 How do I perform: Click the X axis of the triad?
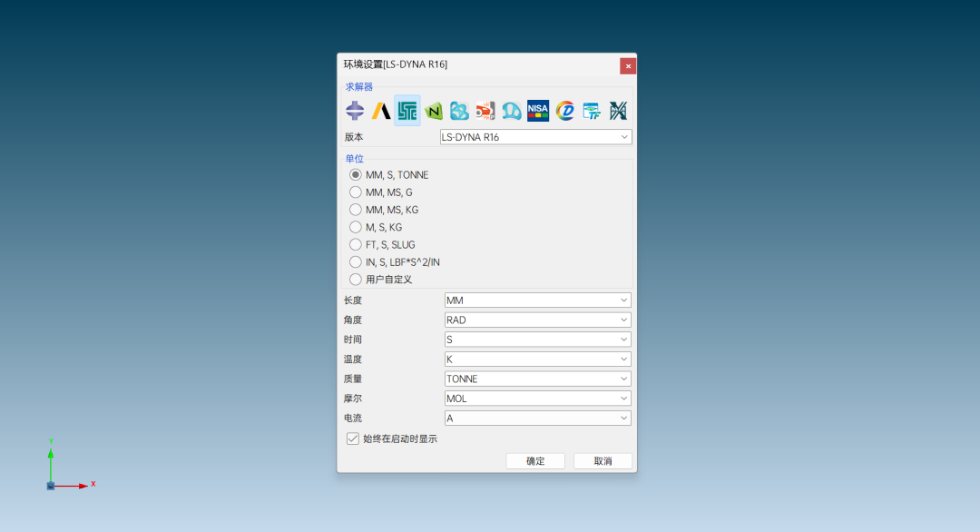[x=70, y=486]
